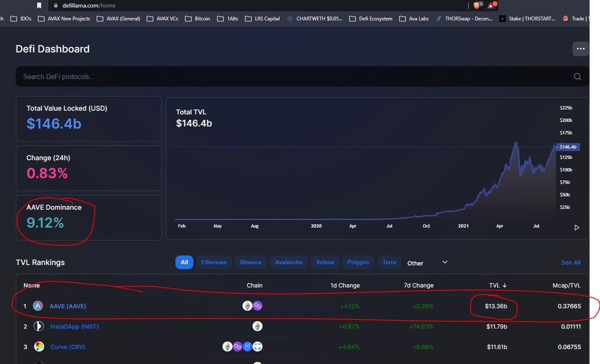
Task: Click the xDai chain icon in Curve row
Action: coord(257,347)
